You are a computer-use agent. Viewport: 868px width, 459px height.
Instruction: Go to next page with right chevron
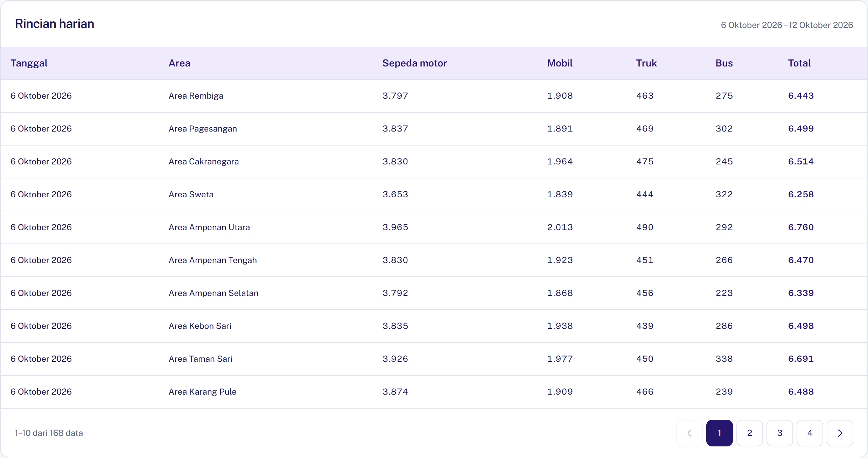[x=840, y=433]
